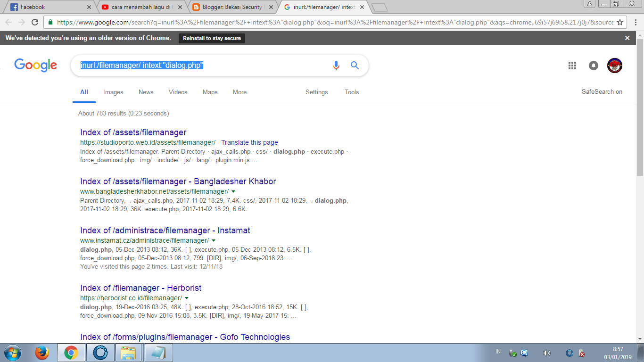Open the blue ring app in the taskbar
Screen dimensions: 644x362
[100, 353]
